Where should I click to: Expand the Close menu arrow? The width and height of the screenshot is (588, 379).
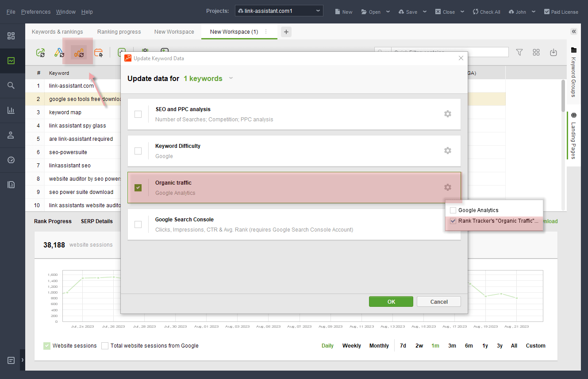coord(462,12)
